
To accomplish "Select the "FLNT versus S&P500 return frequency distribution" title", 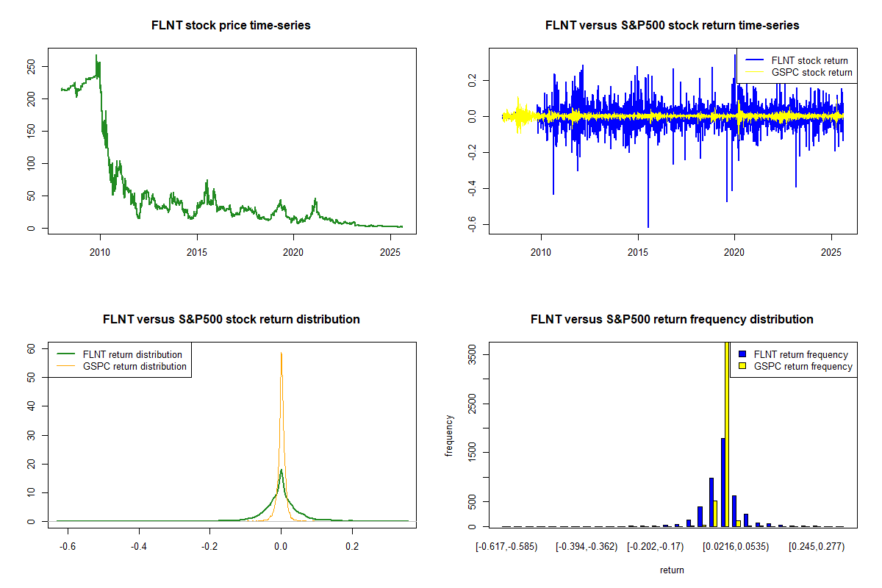I will (x=672, y=320).
